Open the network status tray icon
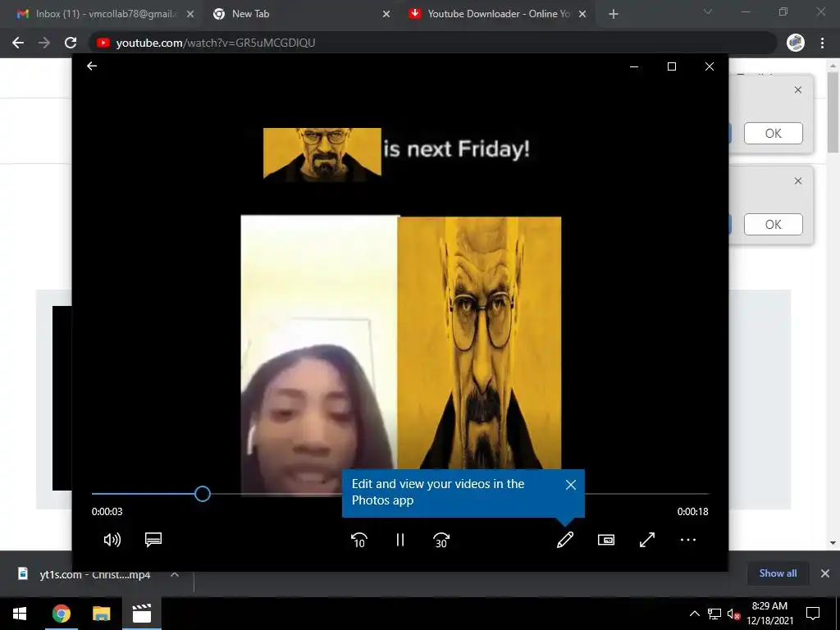The image size is (840, 630). click(x=714, y=614)
